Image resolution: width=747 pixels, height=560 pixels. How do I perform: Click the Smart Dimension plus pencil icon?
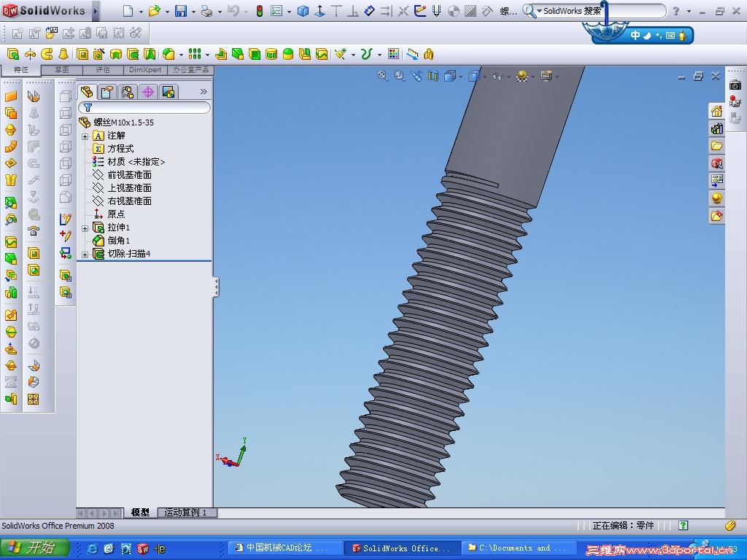[65, 236]
